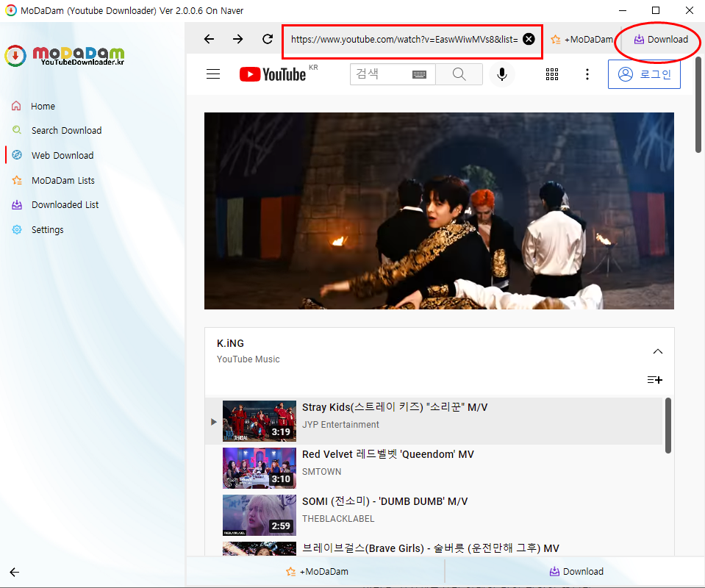The image size is (705, 588).
Task: Open the YouTube apps grid icon
Action: (552, 74)
